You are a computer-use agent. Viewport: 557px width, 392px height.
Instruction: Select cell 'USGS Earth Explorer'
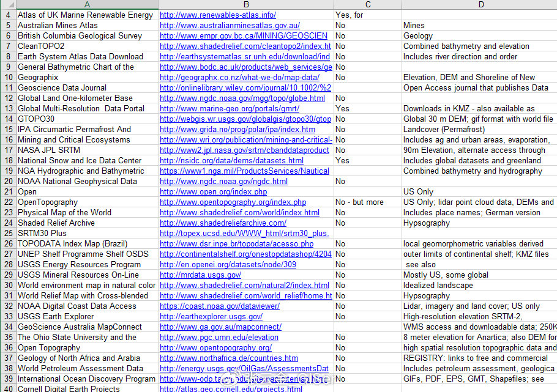pyautogui.click(x=87, y=316)
